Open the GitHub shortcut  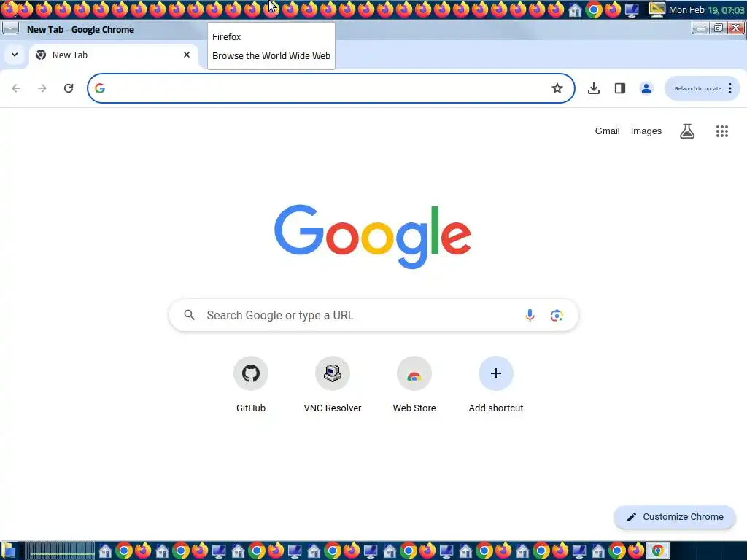tap(251, 384)
